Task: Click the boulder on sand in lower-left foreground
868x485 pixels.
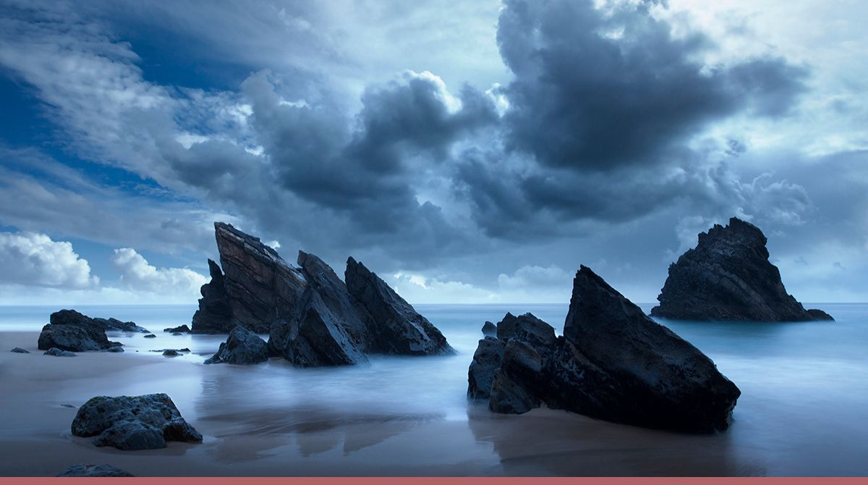Action: 134,421
